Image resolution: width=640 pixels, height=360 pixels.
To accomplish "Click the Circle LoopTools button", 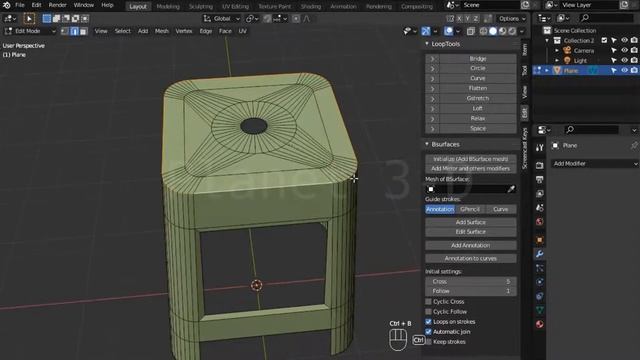I will (478, 68).
